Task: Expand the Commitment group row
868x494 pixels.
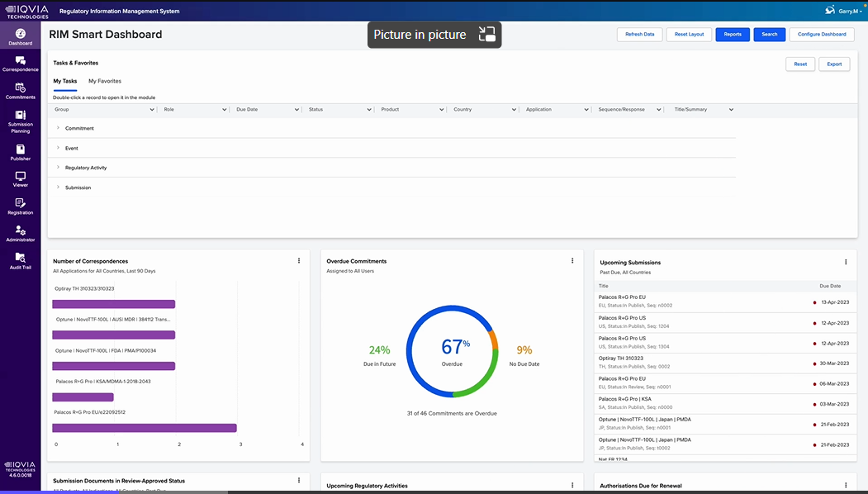Action: click(x=58, y=128)
